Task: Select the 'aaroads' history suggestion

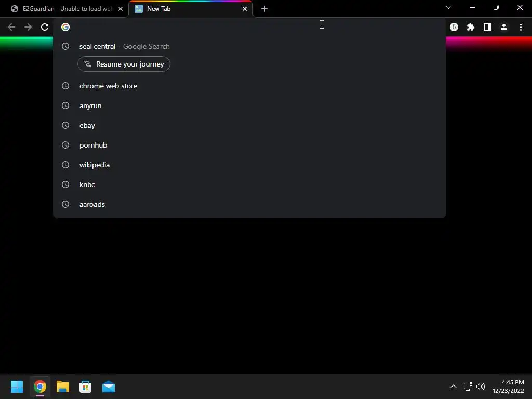Action: point(249,204)
